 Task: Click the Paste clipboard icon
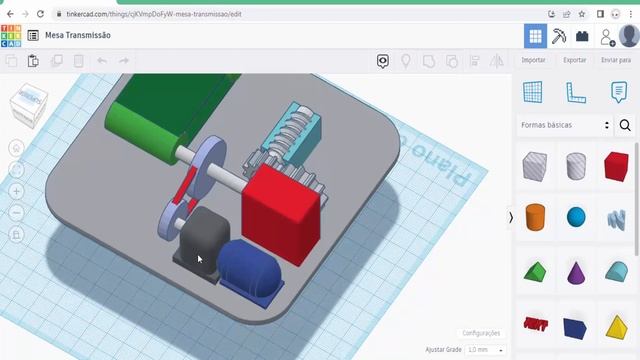click(33, 61)
